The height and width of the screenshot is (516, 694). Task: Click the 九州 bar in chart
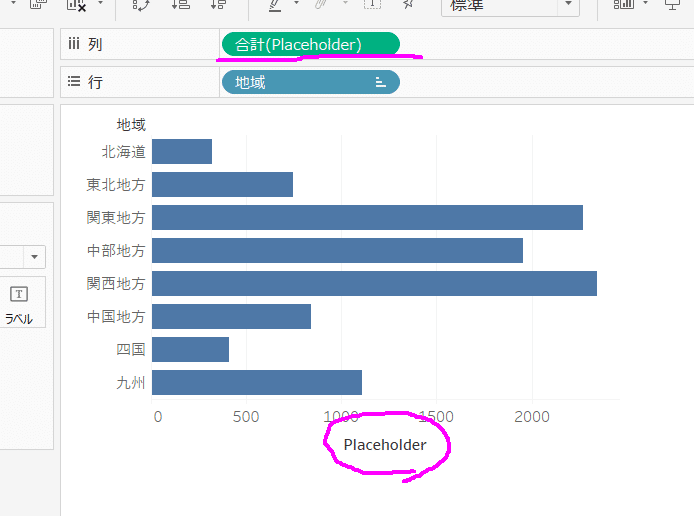[257, 382]
